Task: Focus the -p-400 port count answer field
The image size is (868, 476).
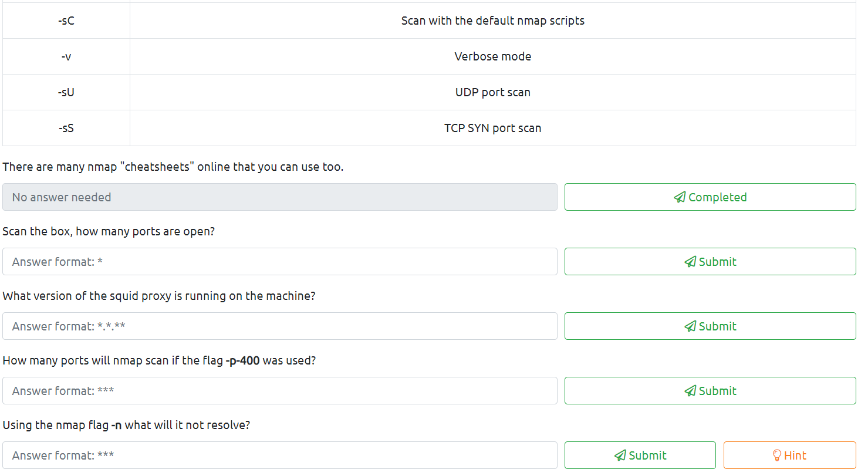Action: (279, 391)
